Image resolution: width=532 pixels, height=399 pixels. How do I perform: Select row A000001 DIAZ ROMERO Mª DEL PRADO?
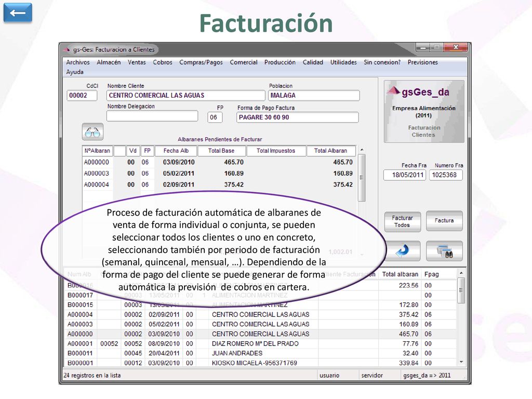click(x=260, y=344)
